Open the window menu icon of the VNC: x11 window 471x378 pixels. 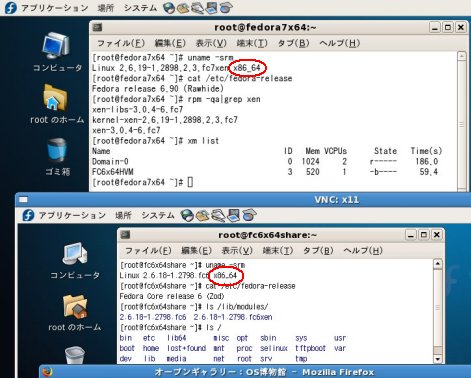pos(23,200)
